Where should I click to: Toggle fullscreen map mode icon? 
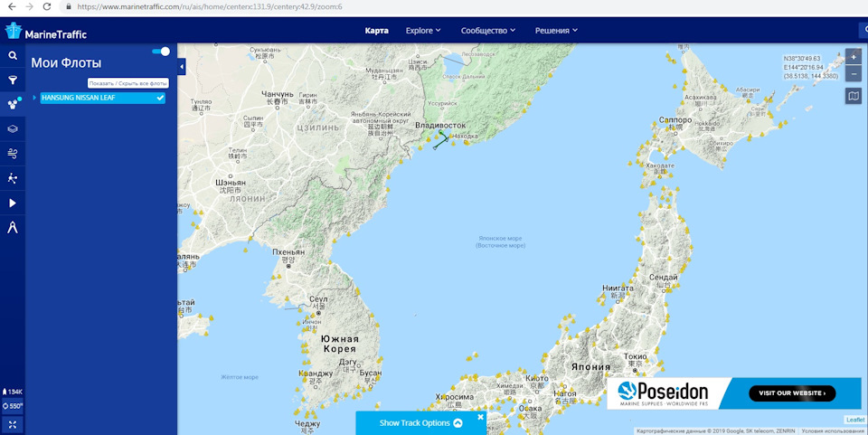point(12,424)
